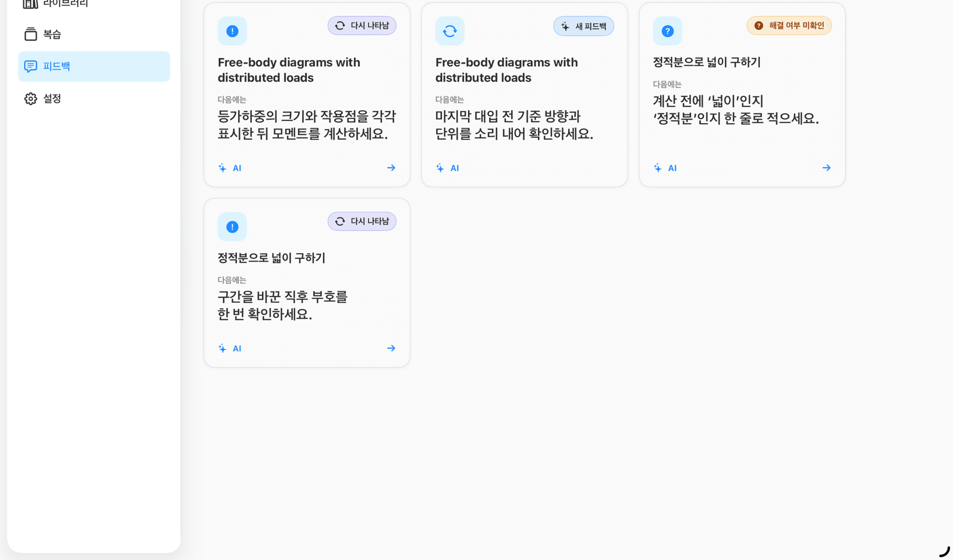Select 피드백 sidebar item
This screenshot has height=560, width=953.
coord(94,66)
